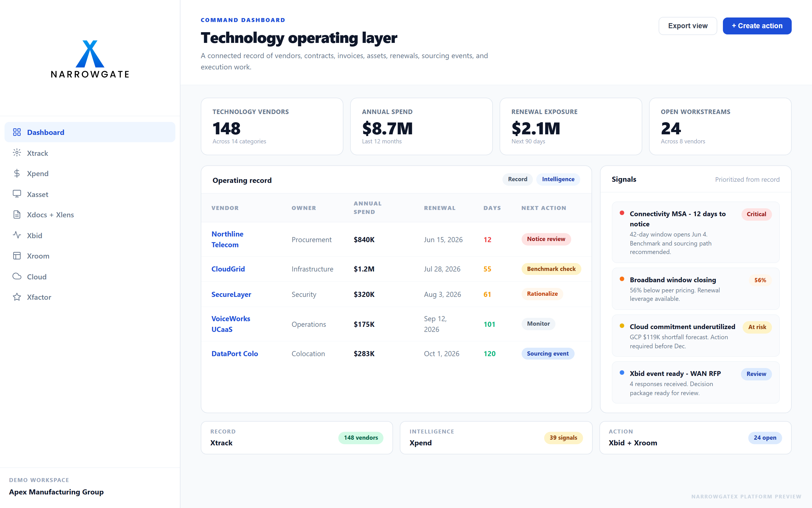Screen dimensions: 812x508
Task: Click the Xasset monitor icon
Action: click(x=17, y=194)
